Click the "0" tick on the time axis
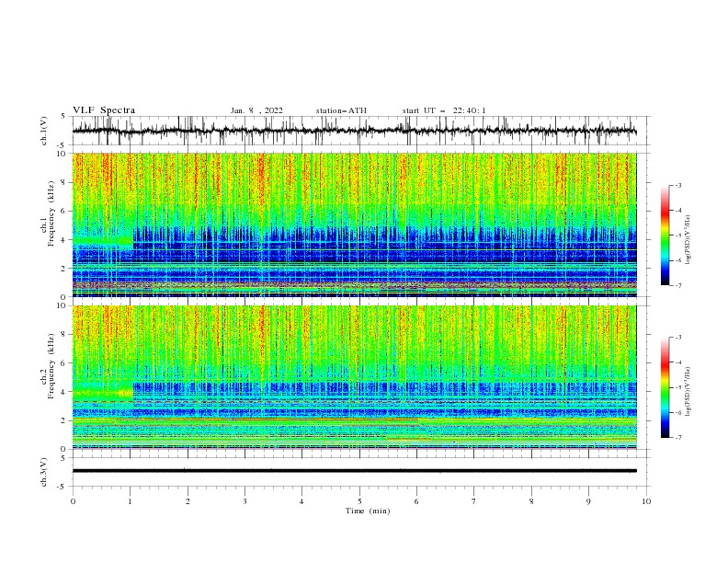 pos(73,501)
